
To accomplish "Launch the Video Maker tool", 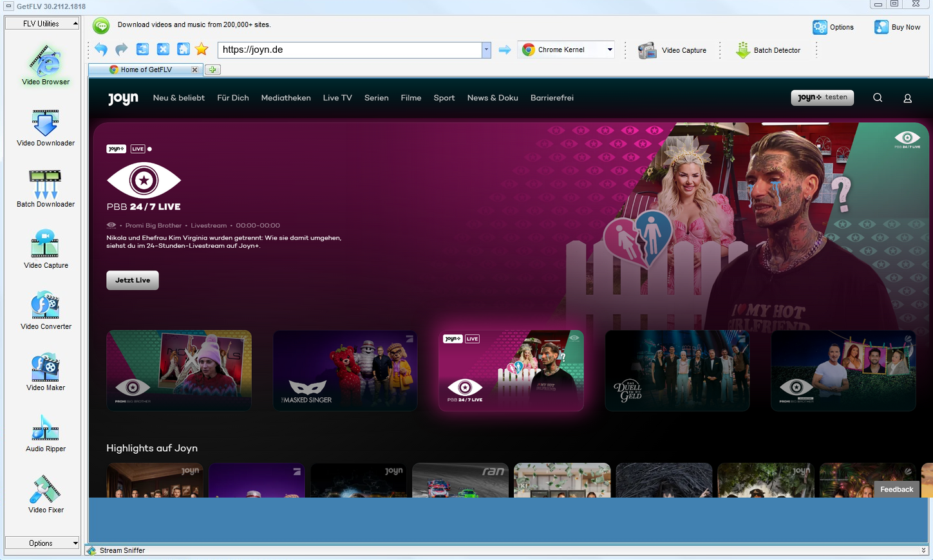I will [x=46, y=372].
